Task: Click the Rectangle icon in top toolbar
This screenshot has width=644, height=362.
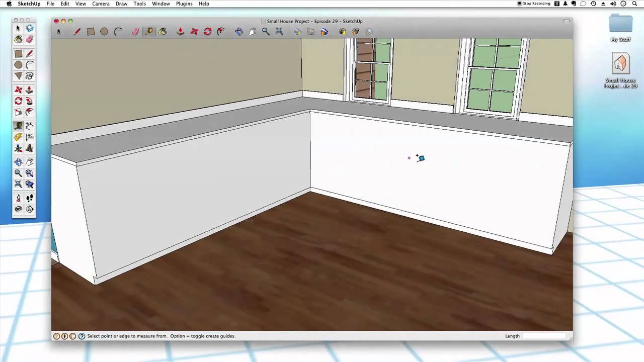Action: point(91,32)
